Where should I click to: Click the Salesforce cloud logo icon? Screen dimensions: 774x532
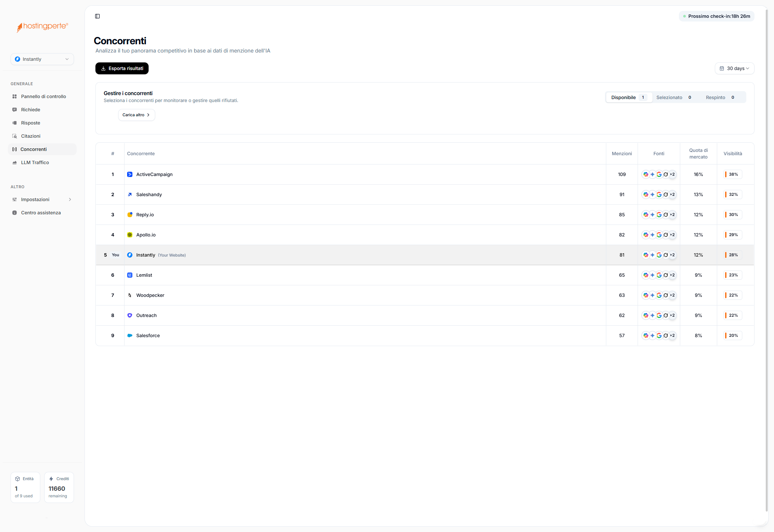tap(130, 335)
